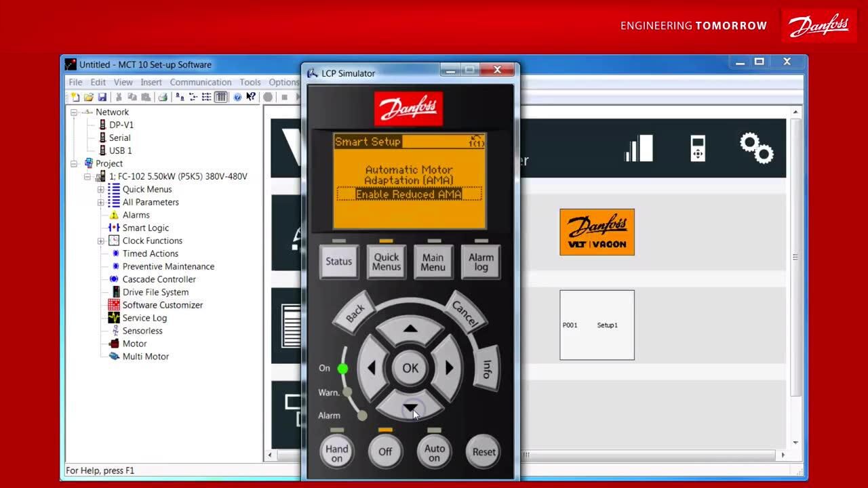Image resolution: width=868 pixels, height=488 pixels.
Task: Switch the drive to Hand on mode
Action: click(336, 452)
